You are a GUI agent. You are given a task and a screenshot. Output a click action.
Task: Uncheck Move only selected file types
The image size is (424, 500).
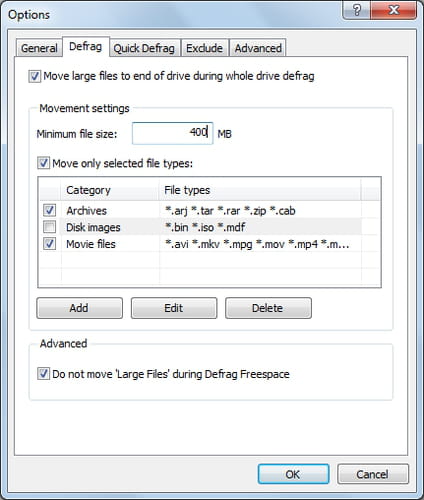pyautogui.click(x=43, y=163)
